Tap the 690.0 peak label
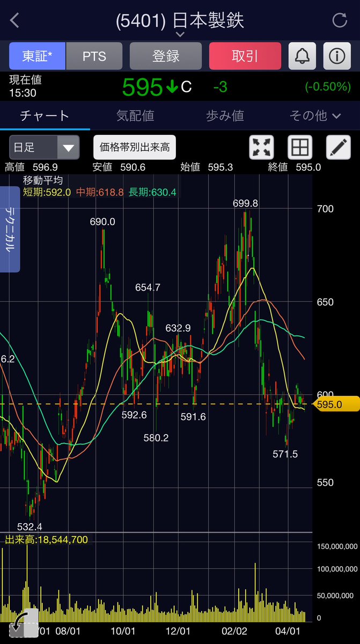360x644 pixels. coord(102,222)
